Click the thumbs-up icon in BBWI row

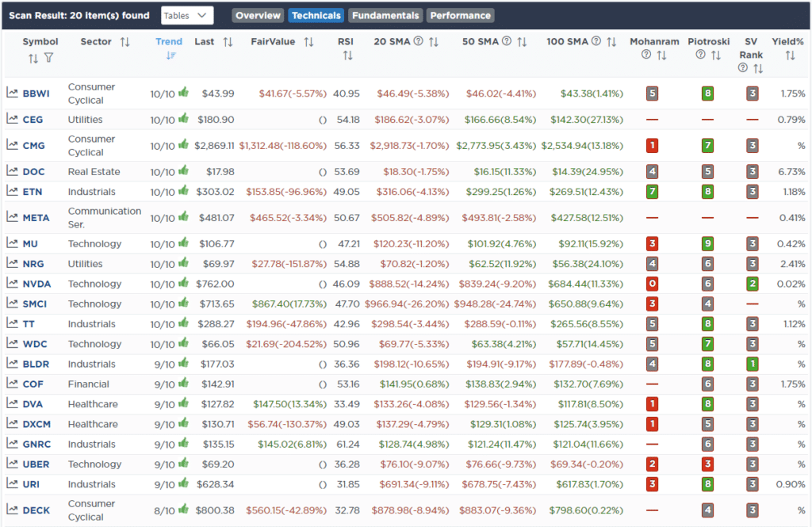click(x=183, y=92)
